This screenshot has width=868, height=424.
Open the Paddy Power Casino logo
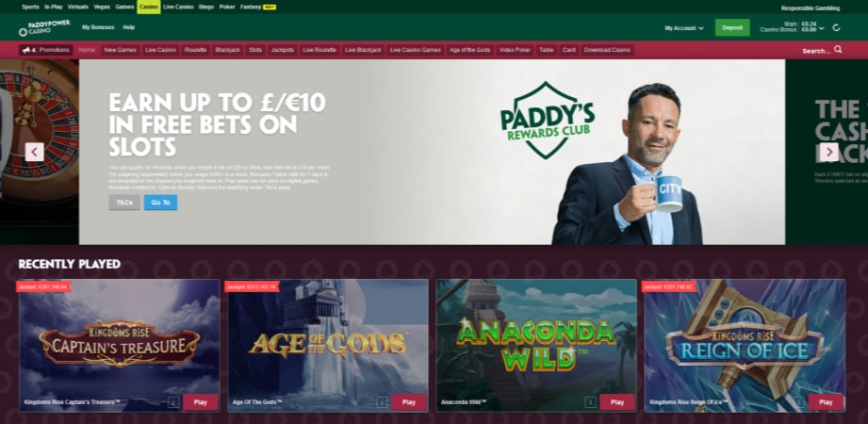tap(44, 27)
